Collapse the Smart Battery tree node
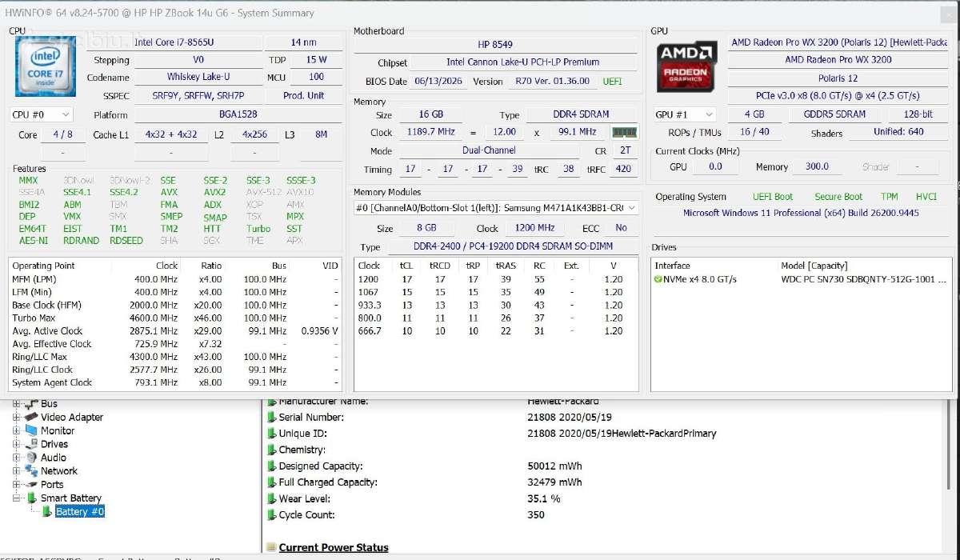This screenshot has height=560, width=960. [x=16, y=498]
